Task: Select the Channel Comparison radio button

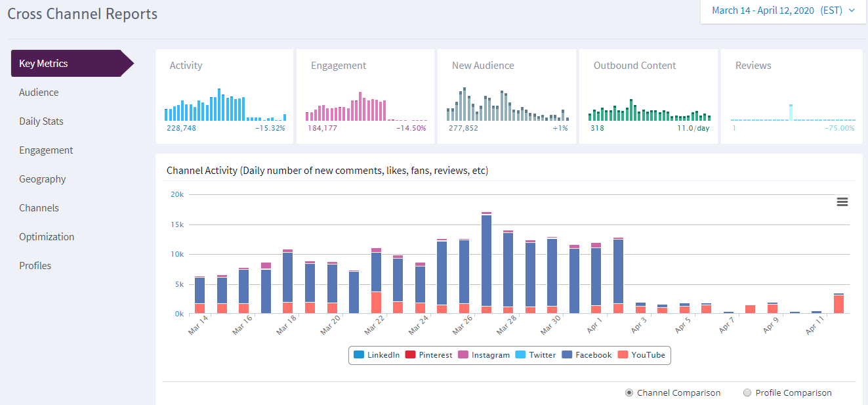Action: (629, 393)
